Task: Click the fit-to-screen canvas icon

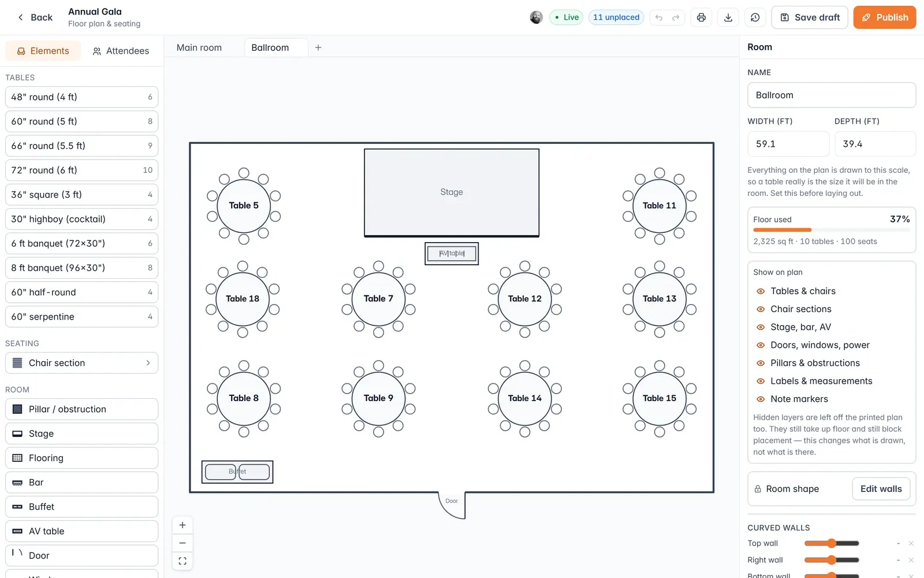Action: [x=182, y=561]
